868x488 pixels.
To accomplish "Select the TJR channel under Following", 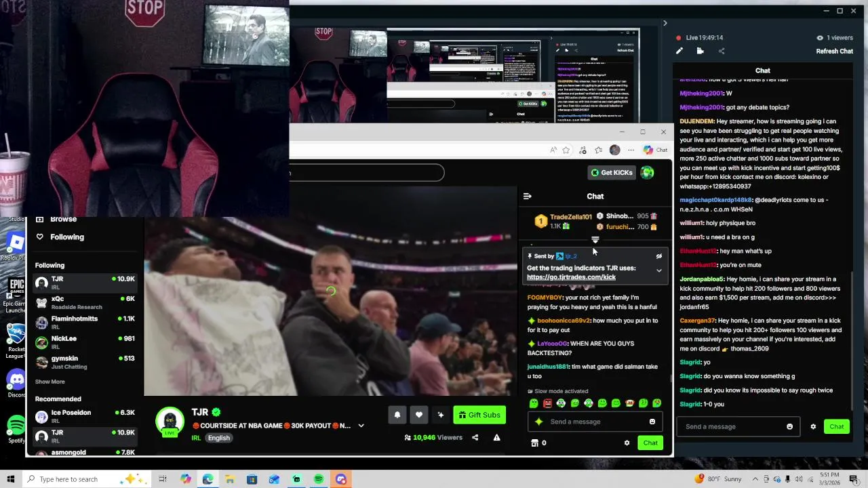I will (x=85, y=283).
